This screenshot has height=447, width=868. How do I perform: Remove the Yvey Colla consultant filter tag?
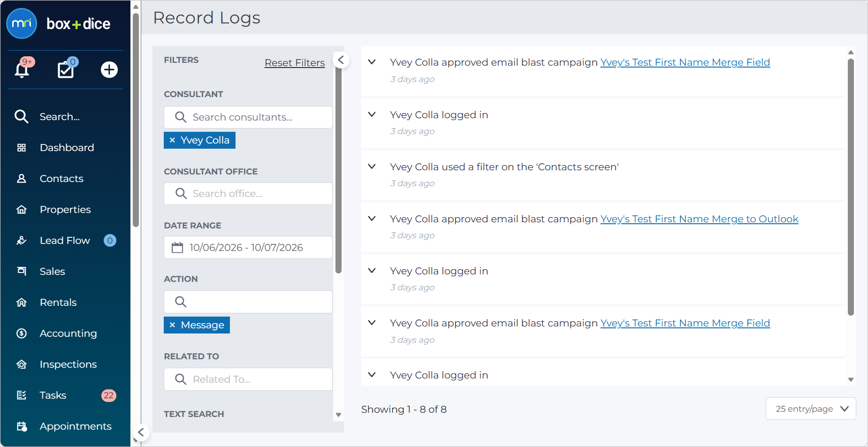(x=172, y=140)
